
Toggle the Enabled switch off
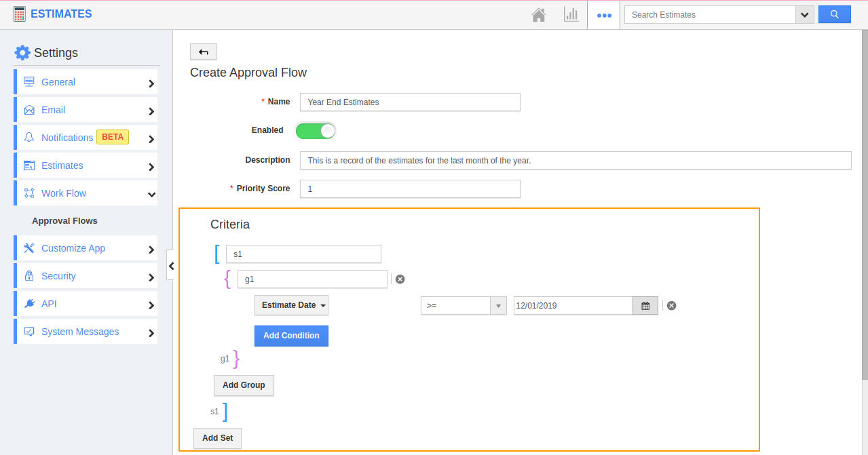[x=316, y=131]
